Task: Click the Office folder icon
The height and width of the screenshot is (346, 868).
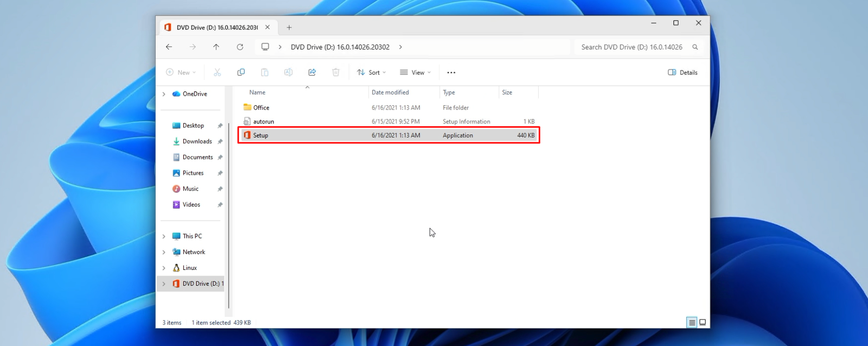Action: click(x=247, y=107)
